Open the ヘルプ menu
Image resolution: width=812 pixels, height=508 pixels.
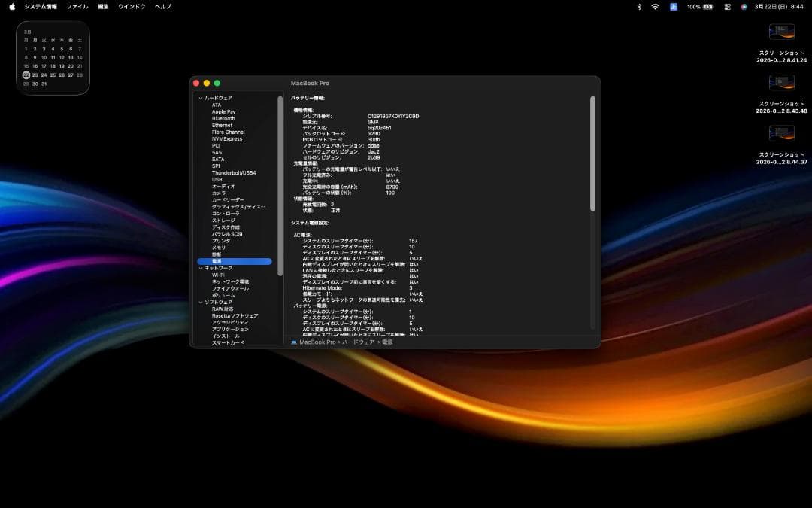pos(163,7)
